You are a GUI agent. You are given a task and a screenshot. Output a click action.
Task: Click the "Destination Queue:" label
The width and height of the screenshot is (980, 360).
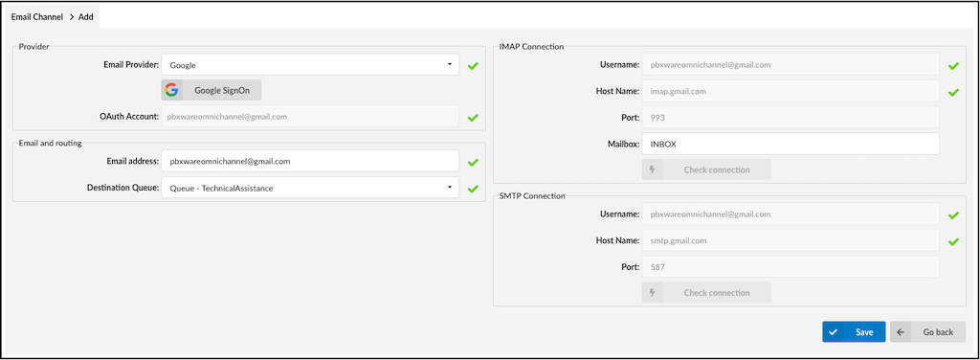point(123,188)
